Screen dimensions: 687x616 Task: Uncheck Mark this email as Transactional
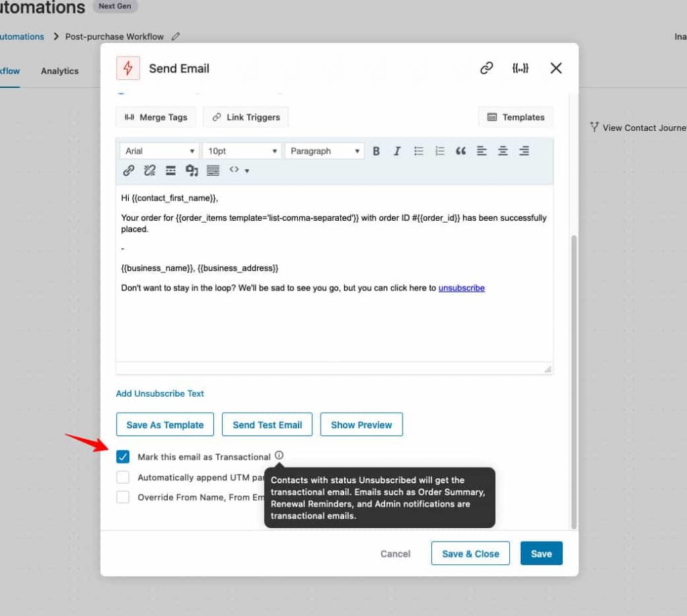[x=123, y=457]
